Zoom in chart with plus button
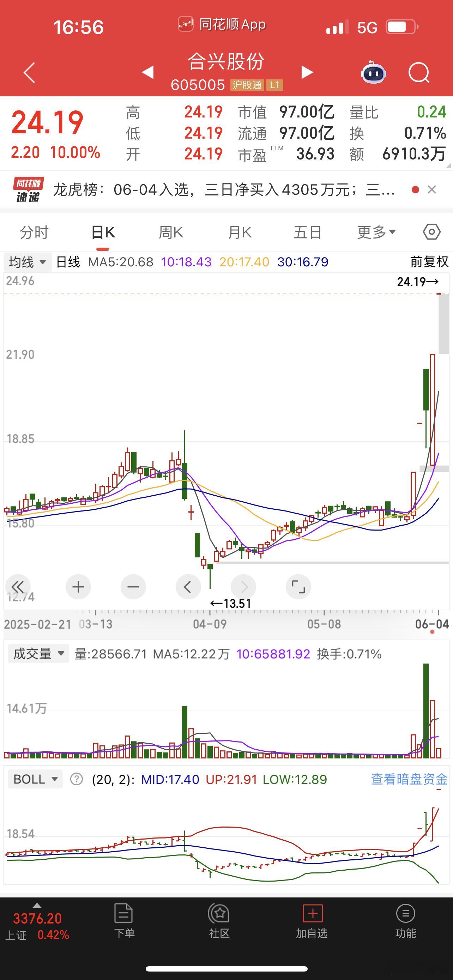The image size is (453, 980). (x=78, y=587)
